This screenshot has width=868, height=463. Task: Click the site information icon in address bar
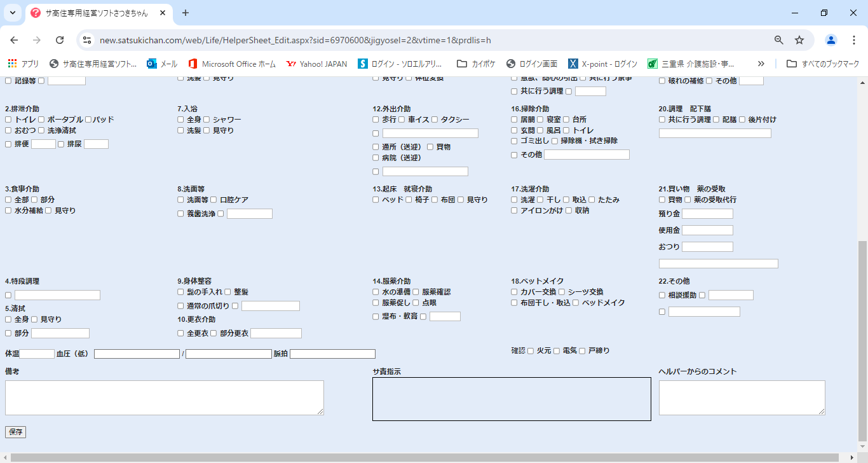tap(87, 40)
